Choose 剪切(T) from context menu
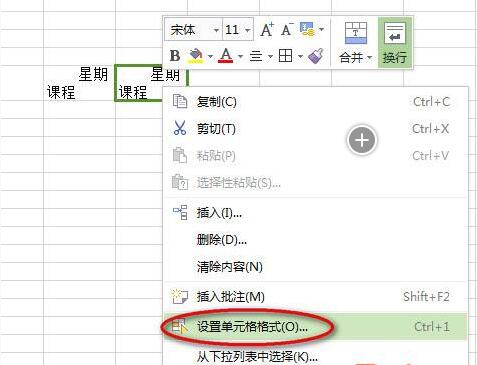Image resolution: width=477 pixels, height=365 pixels. tap(316, 128)
